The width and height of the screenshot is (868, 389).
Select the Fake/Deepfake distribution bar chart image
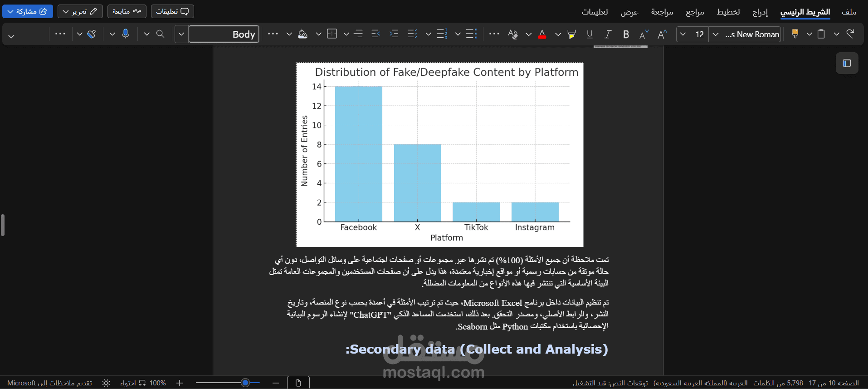click(x=439, y=154)
